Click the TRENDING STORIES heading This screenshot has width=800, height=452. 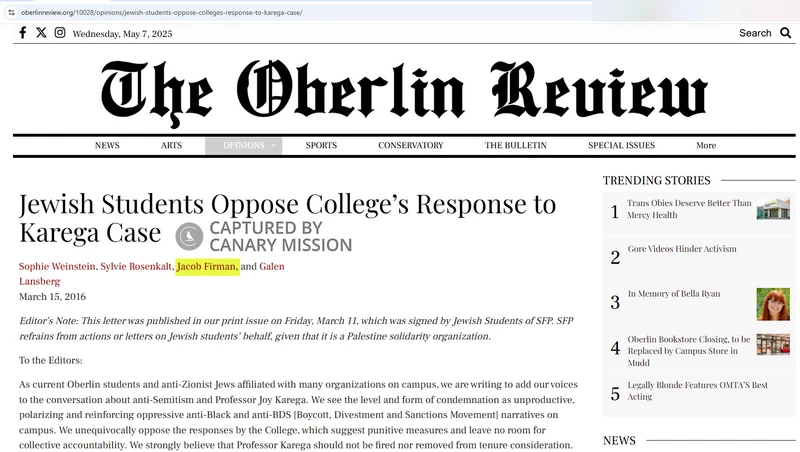click(x=657, y=181)
